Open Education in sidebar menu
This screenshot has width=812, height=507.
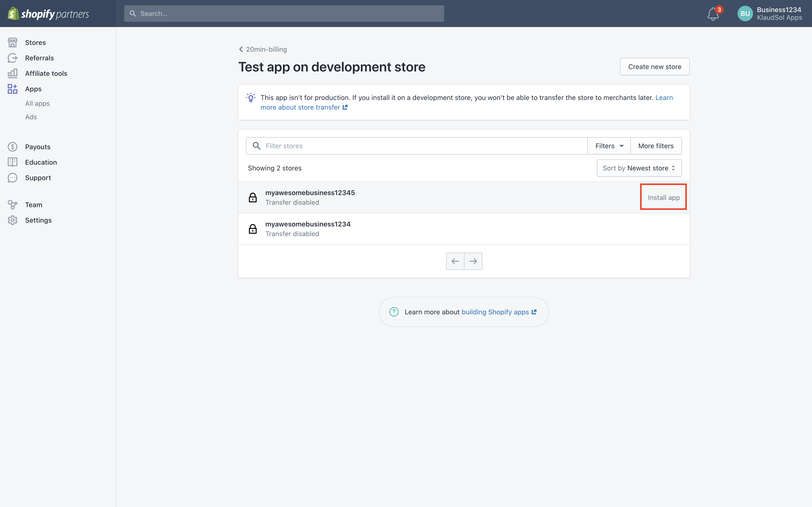[41, 162]
